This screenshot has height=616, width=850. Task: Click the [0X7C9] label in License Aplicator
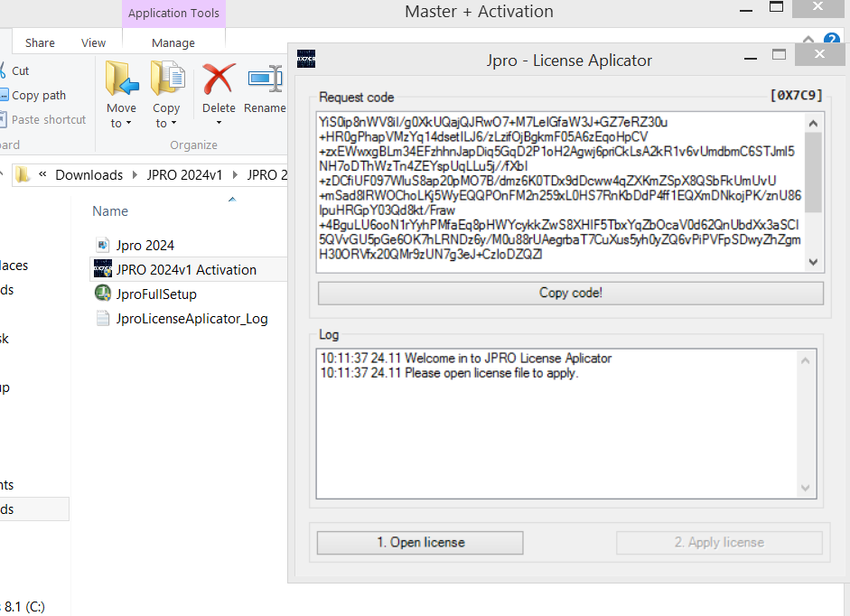point(797,96)
